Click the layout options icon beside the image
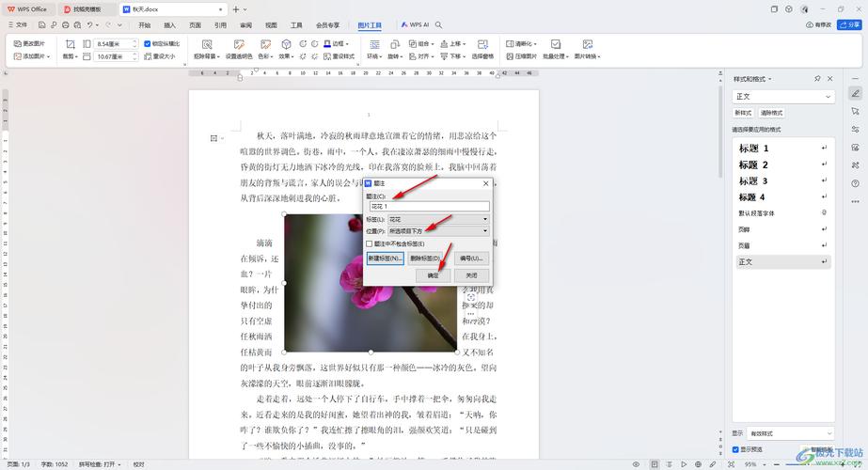868x470 pixels. [471, 297]
